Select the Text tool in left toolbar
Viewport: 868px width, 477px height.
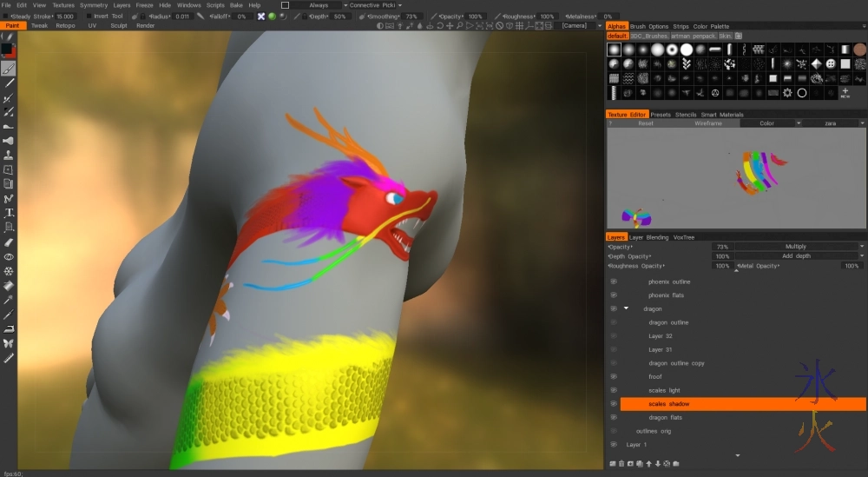pyautogui.click(x=9, y=212)
